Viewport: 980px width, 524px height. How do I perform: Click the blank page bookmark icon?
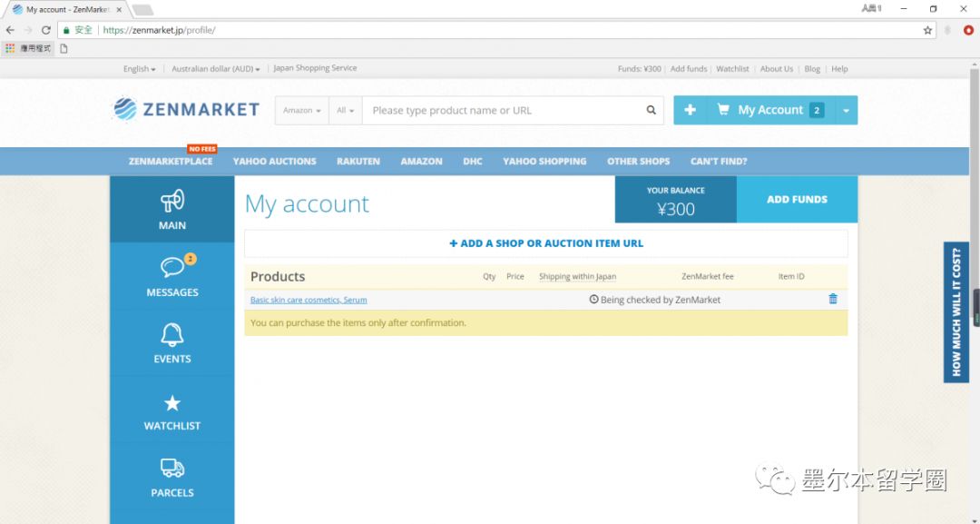click(x=64, y=48)
